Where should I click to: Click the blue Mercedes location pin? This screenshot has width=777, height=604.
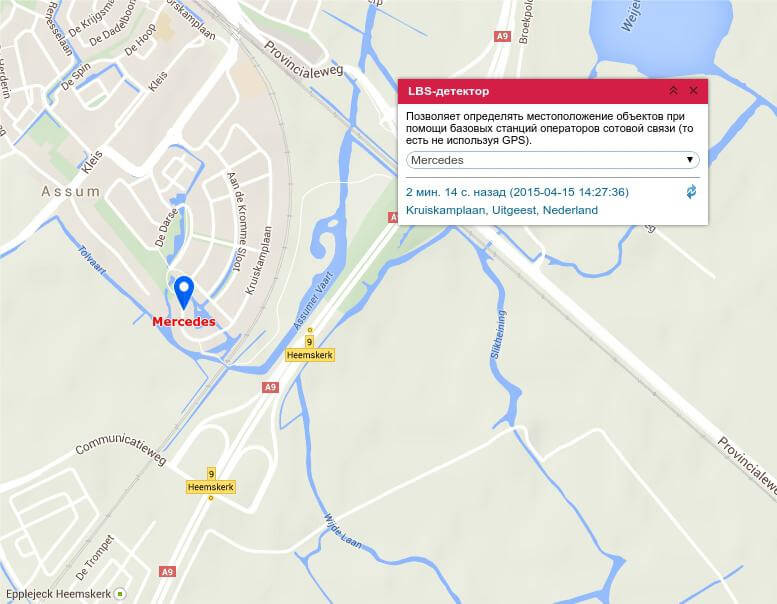coord(184,292)
